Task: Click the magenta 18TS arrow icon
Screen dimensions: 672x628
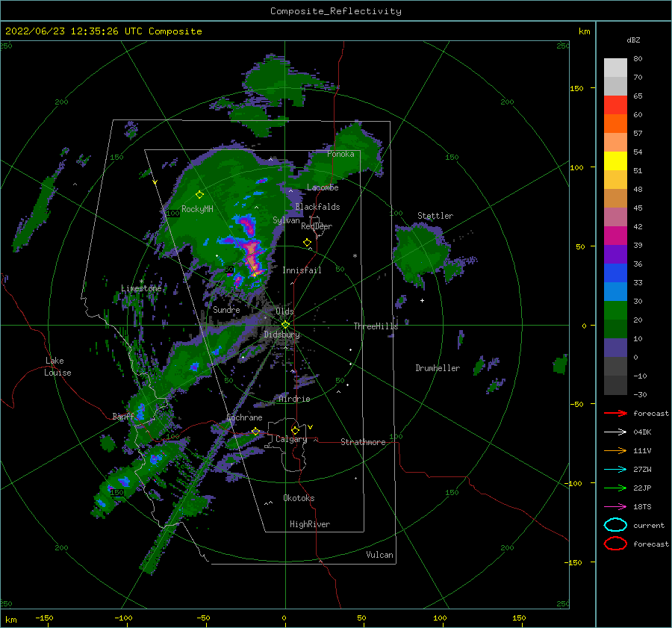Action: [x=615, y=507]
